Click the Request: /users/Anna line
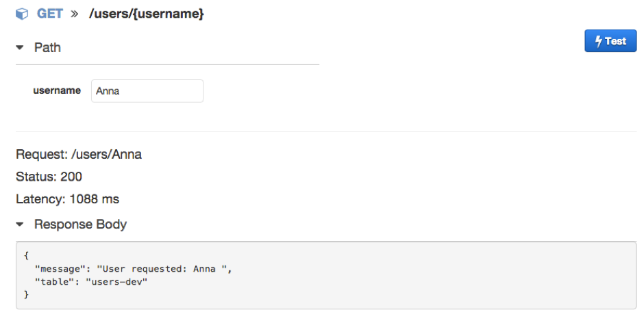 (x=79, y=154)
